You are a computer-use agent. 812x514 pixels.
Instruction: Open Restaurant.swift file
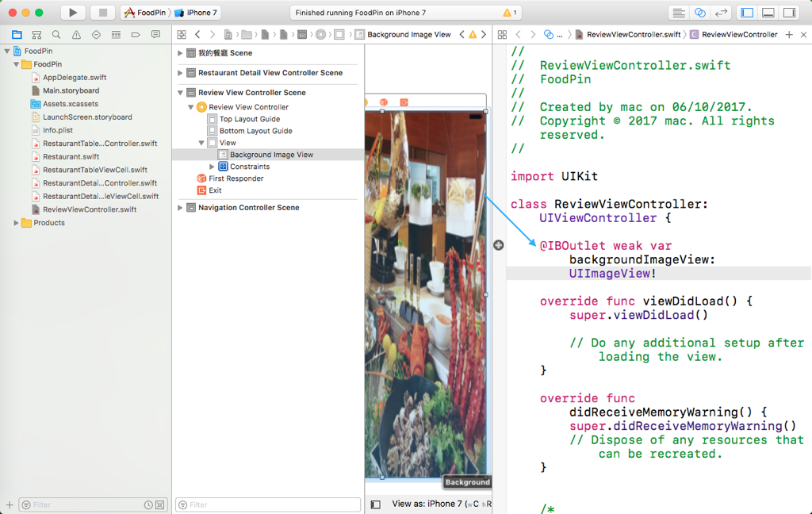point(71,156)
